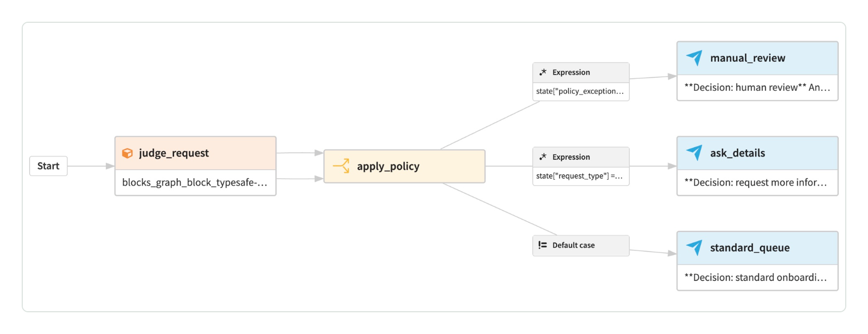Click the Default case label
This screenshot has width=868, height=334.
click(x=573, y=245)
